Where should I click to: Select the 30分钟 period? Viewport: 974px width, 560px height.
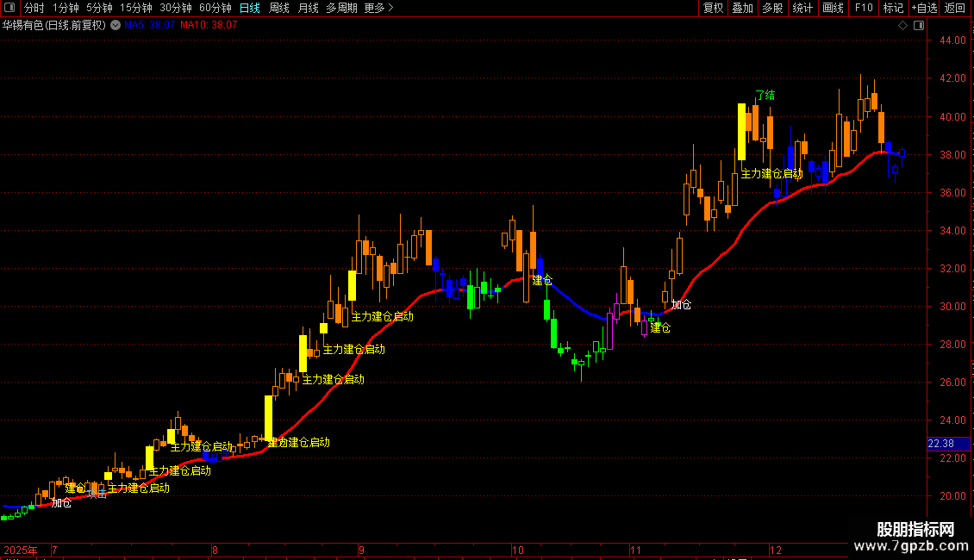click(176, 8)
